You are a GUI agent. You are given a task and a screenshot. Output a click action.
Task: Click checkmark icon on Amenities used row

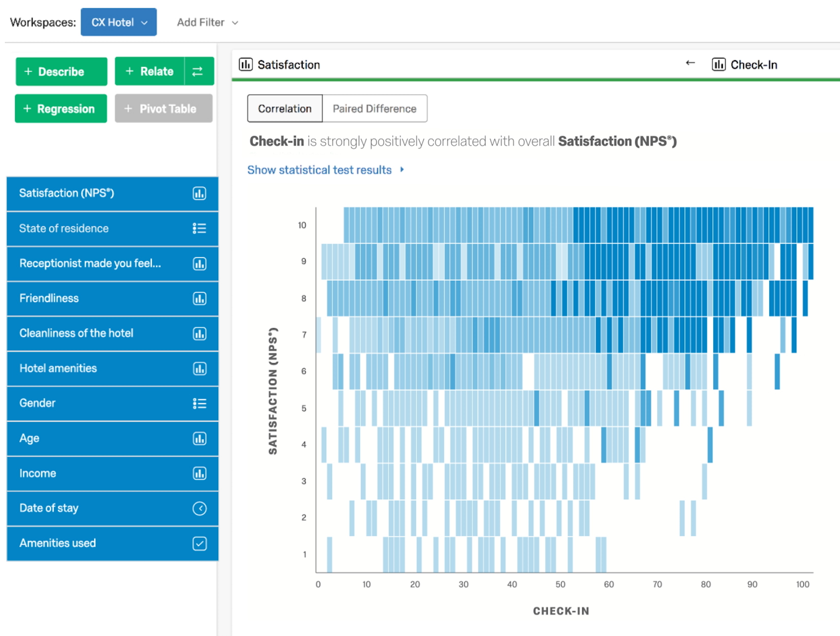[x=199, y=543]
